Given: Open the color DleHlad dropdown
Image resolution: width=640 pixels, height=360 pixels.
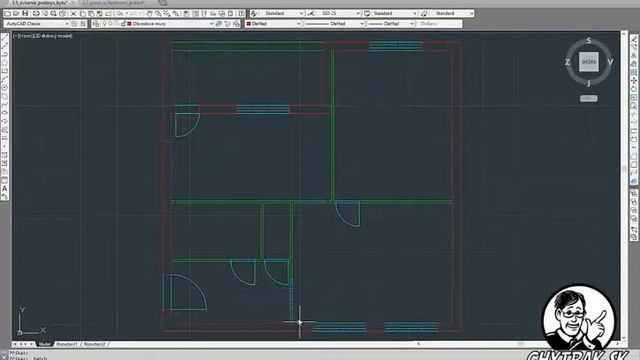Looking at the screenshot, I should pyautogui.click(x=273, y=24).
